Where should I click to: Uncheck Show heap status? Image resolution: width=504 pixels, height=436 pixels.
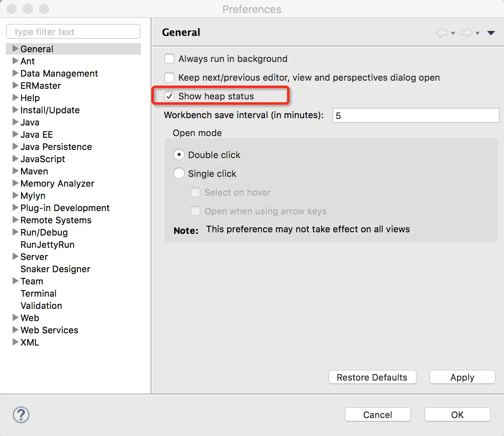point(169,96)
